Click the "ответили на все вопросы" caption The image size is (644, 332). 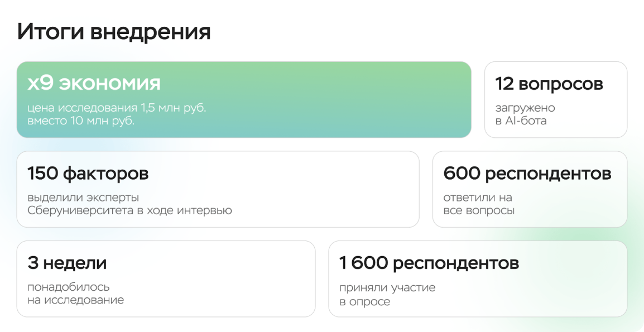479,204
